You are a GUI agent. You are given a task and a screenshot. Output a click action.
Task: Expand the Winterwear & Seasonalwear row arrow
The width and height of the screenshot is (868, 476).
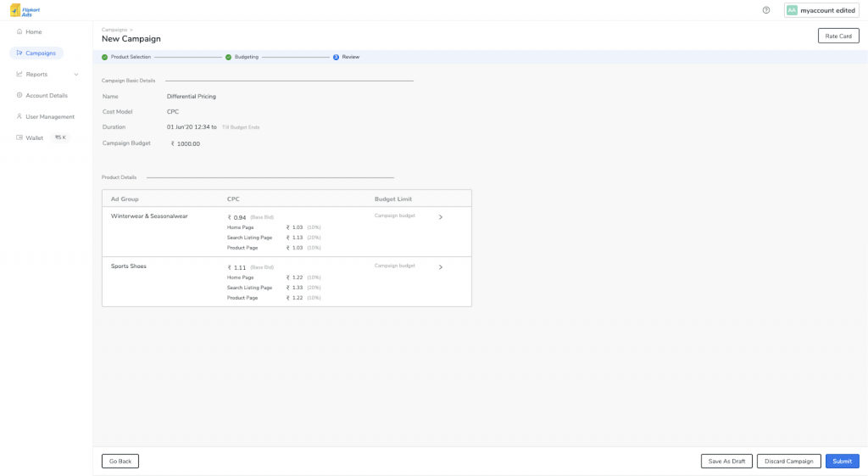[x=441, y=217]
